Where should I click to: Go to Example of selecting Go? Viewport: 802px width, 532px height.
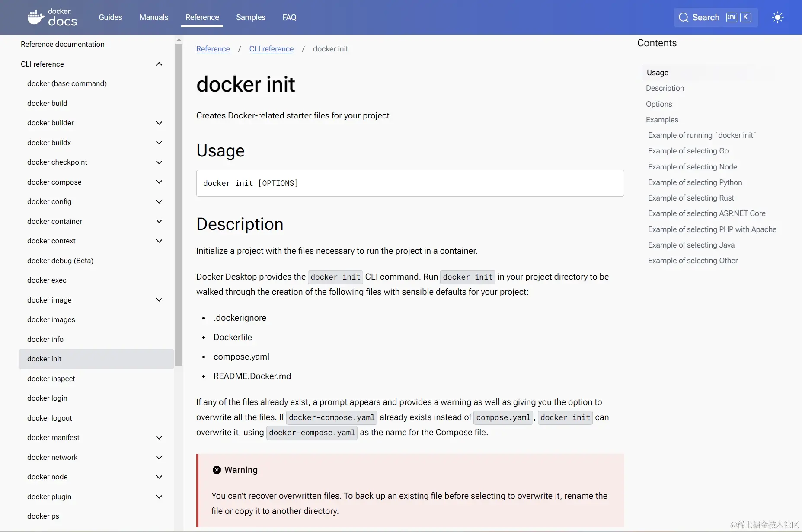coord(688,151)
